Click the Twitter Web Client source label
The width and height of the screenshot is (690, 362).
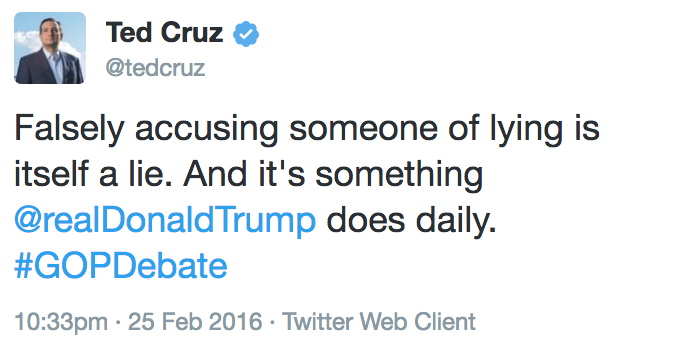[x=379, y=322]
